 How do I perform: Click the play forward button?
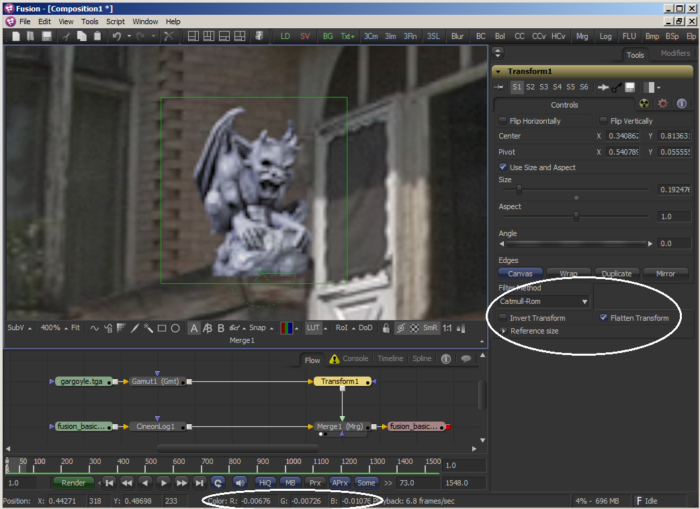163,483
